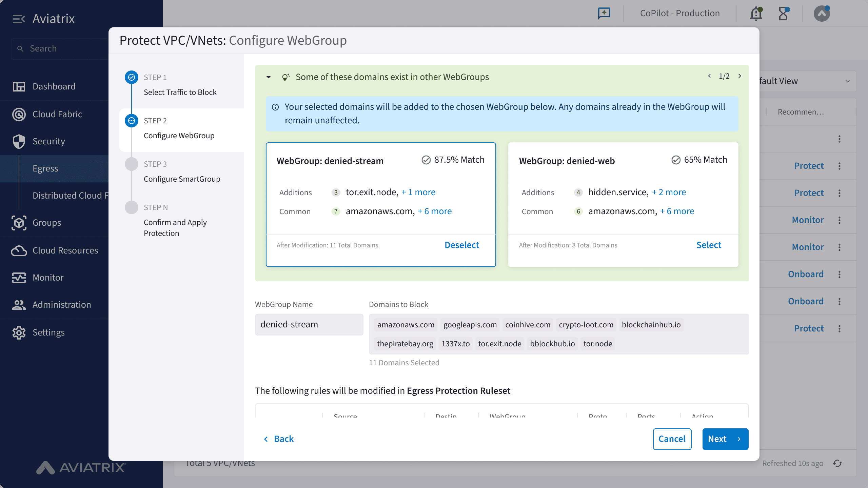Click the Cloud Fabric icon
This screenshot has height=488, width=868.
click(x=19, y=115)
